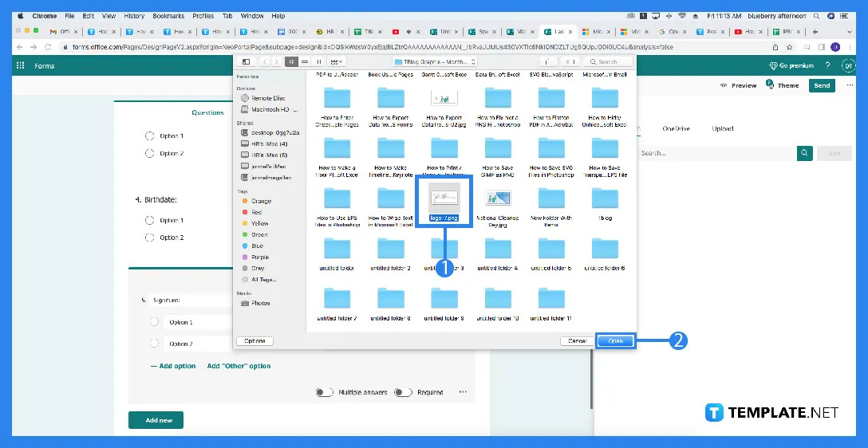Click the blue search magnifier button

805,153
